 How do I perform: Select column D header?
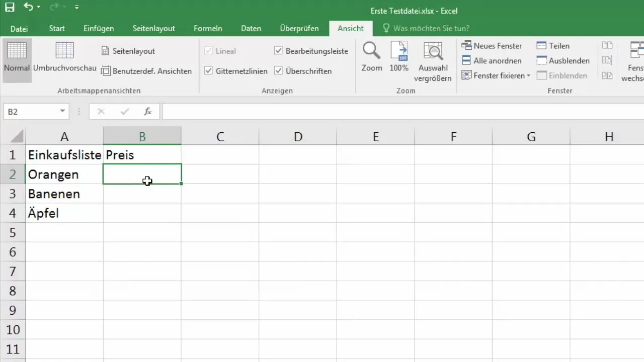(298, 136)
